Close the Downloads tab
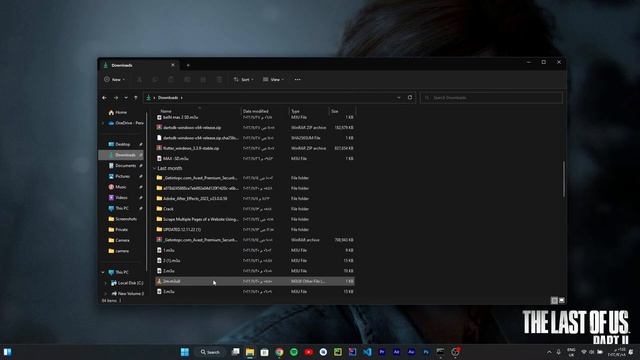640x360 pixels. tap(173, 65)
